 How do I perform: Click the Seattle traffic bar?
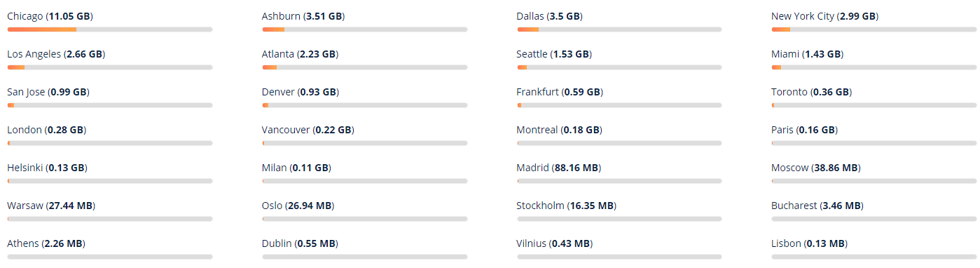tap(619, 67)
